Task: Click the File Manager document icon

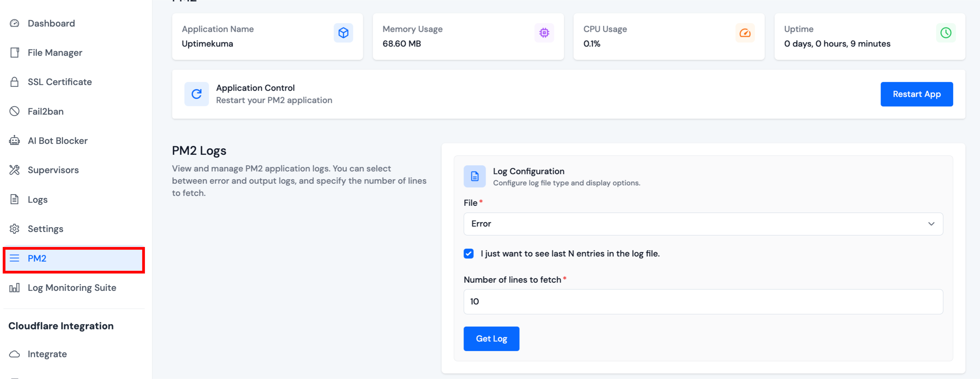Action: pyautogui.click(x=14, y=52)
